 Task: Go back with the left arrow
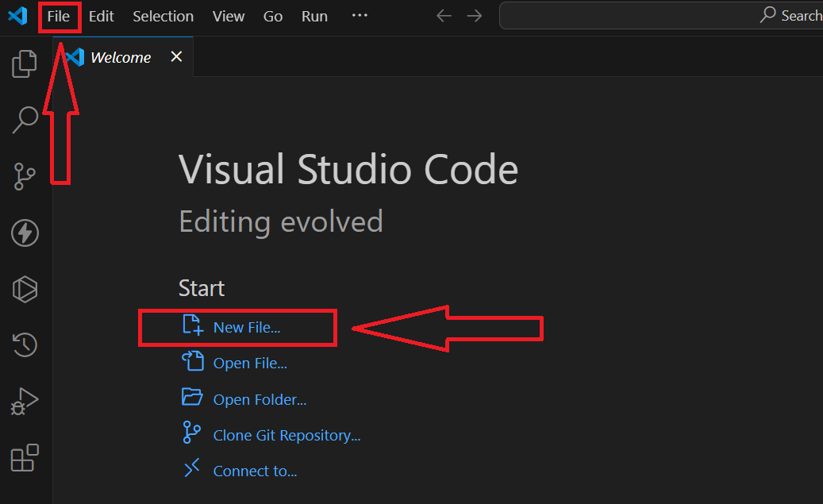click(x=444, y=16)
